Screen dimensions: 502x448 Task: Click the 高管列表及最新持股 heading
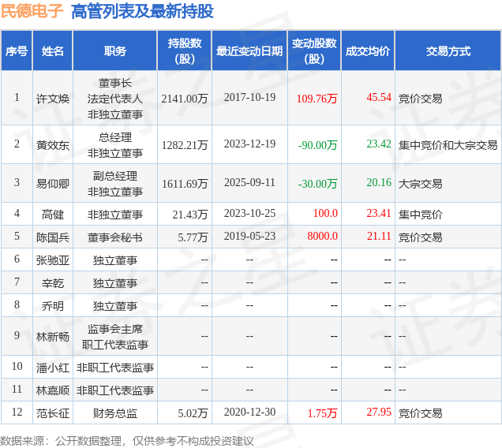(x=142, y=12)
